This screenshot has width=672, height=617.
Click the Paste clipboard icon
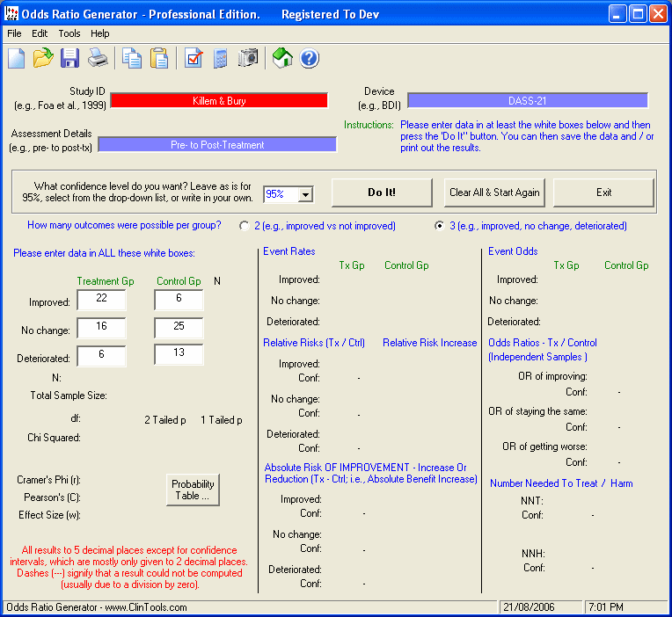point(159,59)
